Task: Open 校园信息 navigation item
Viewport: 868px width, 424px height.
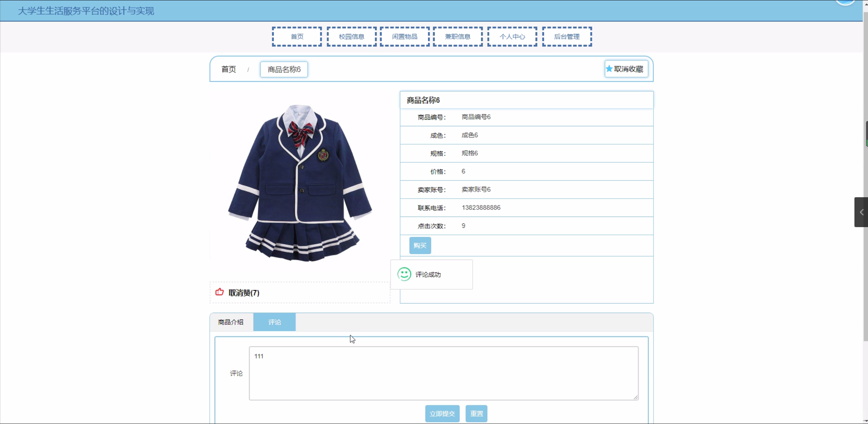Action: (352, 37)
